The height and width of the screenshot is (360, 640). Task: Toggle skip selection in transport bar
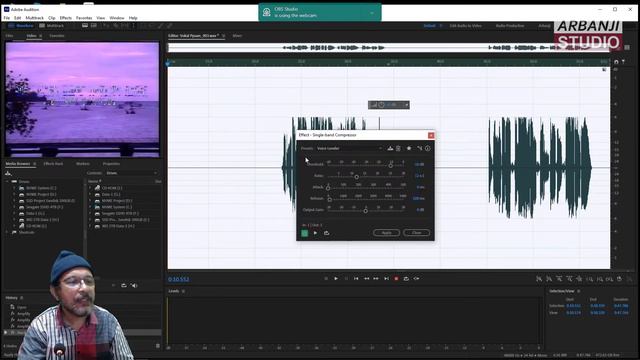click(416, 279)
